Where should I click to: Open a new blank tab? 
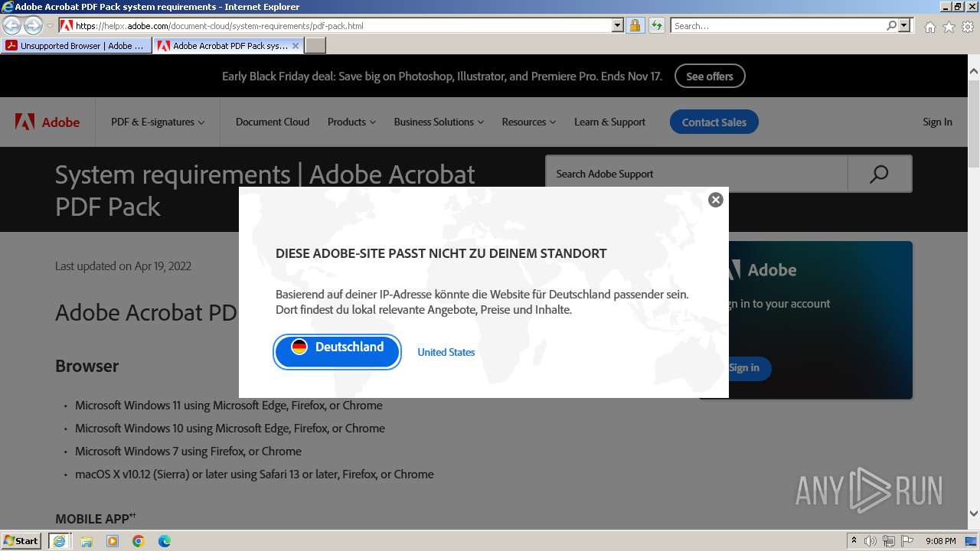315,46
